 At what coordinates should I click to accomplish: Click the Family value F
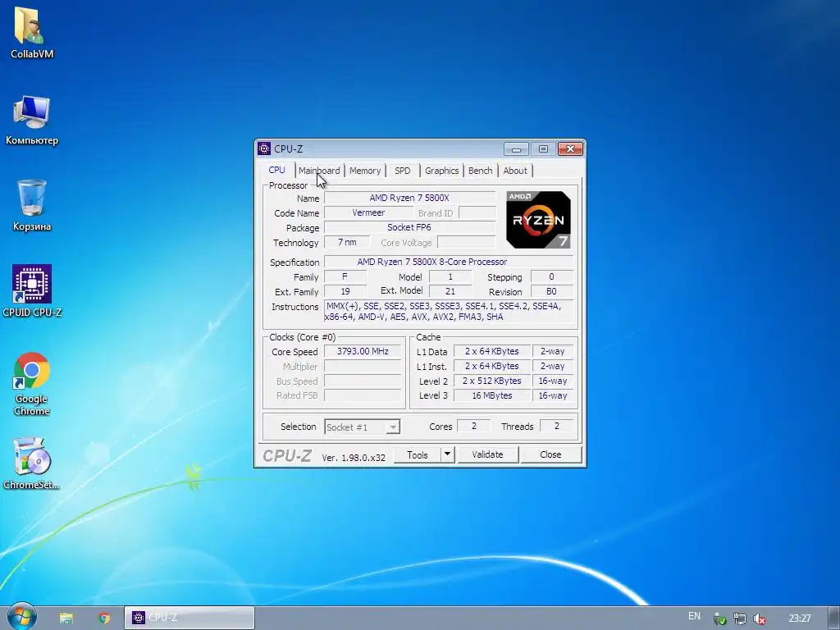click(x=345, y=277)
